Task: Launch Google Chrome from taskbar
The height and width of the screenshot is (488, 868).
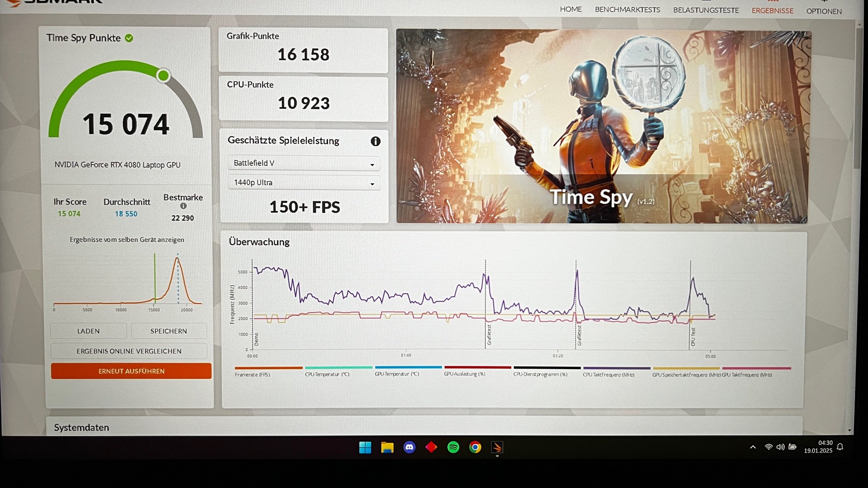Action: tap(475, 447)
